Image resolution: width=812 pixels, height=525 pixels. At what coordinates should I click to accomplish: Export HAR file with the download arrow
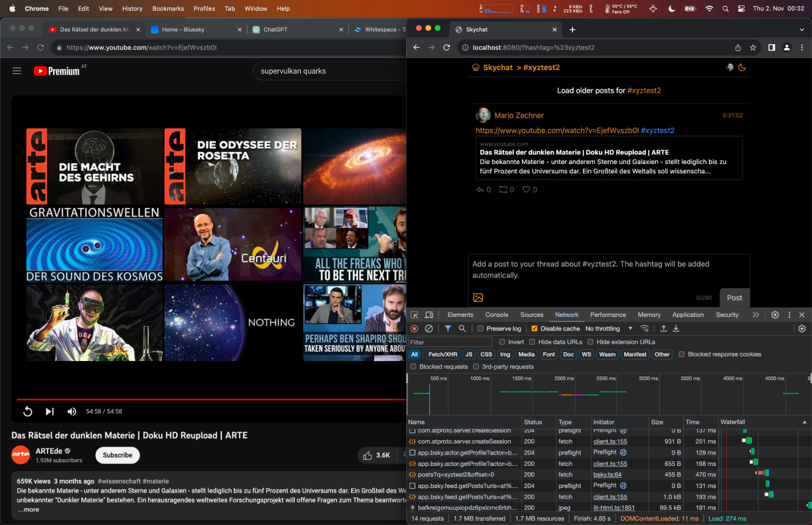pyautogui.click(x=676, y=328)
